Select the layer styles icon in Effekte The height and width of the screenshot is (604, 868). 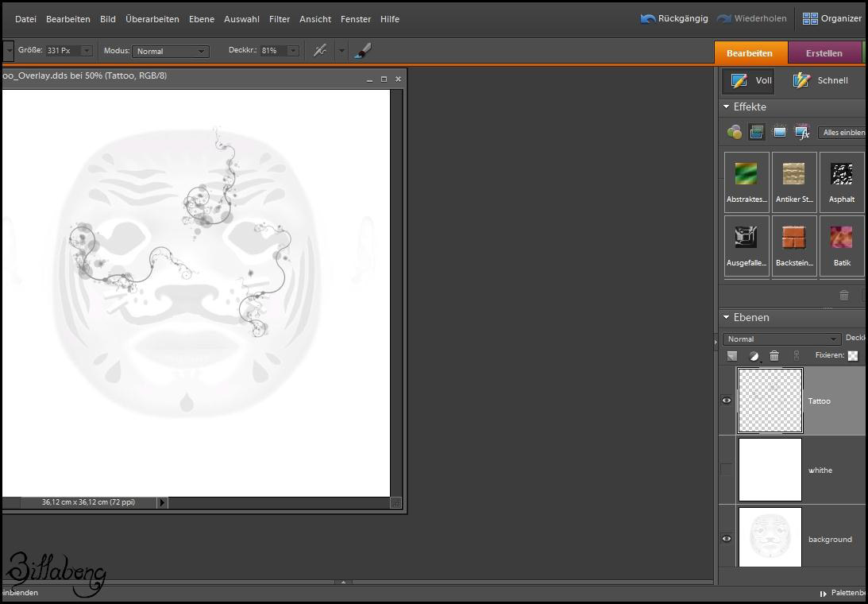click(x=757, y=133)
